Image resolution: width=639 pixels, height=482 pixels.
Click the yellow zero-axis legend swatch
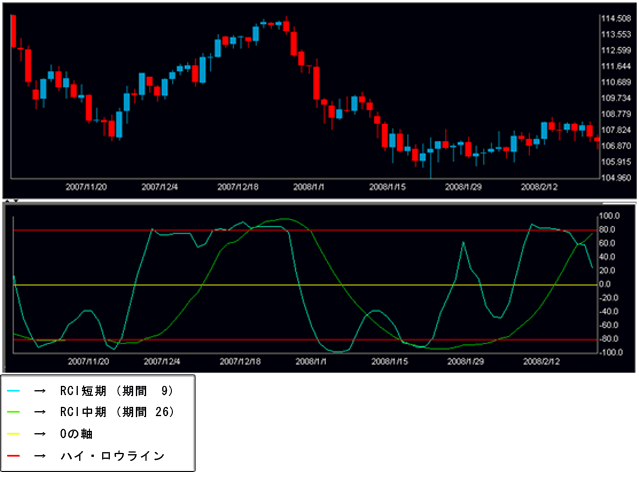[x=13, y=434]
